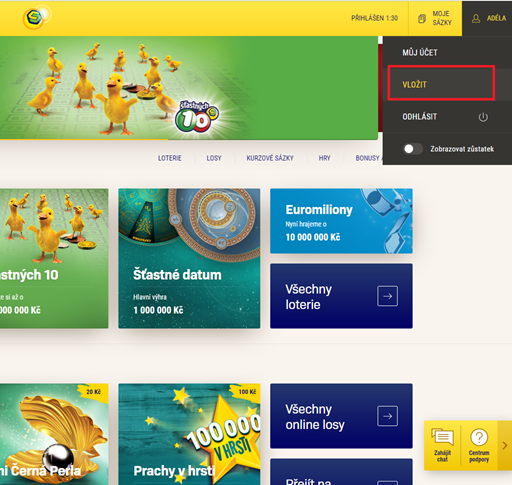Expand the yellow support widget chevron
Viewport: 512px width, 485px height.
click(505, 445)
